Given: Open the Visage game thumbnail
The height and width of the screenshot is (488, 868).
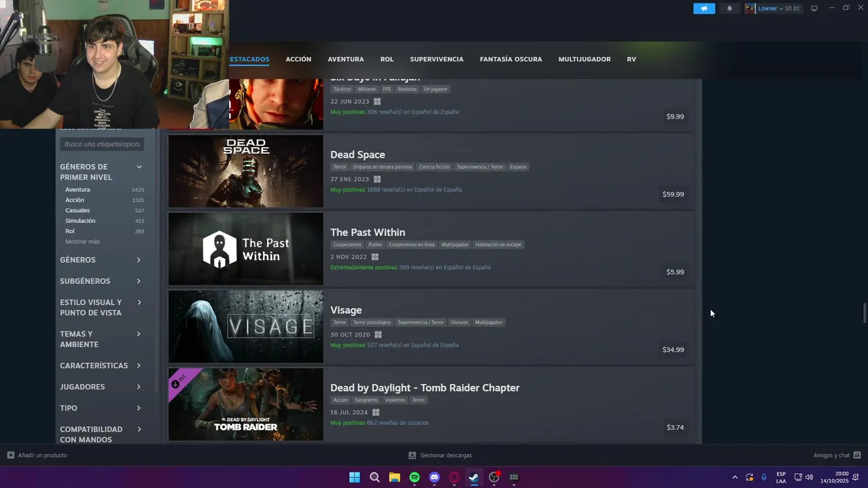Looking at the screenshot, I should (245, 327).
